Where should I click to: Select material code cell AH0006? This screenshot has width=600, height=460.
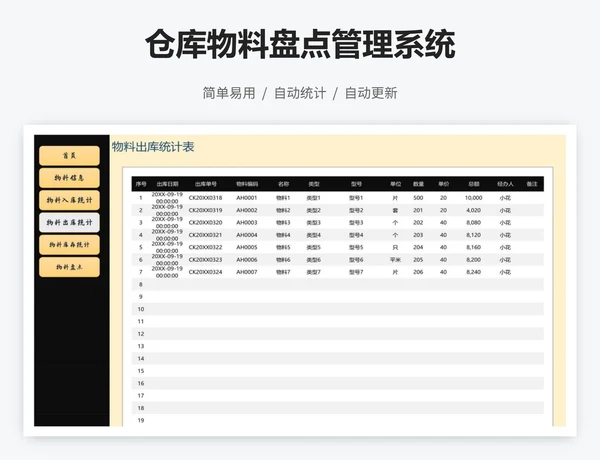coord(247,259)
